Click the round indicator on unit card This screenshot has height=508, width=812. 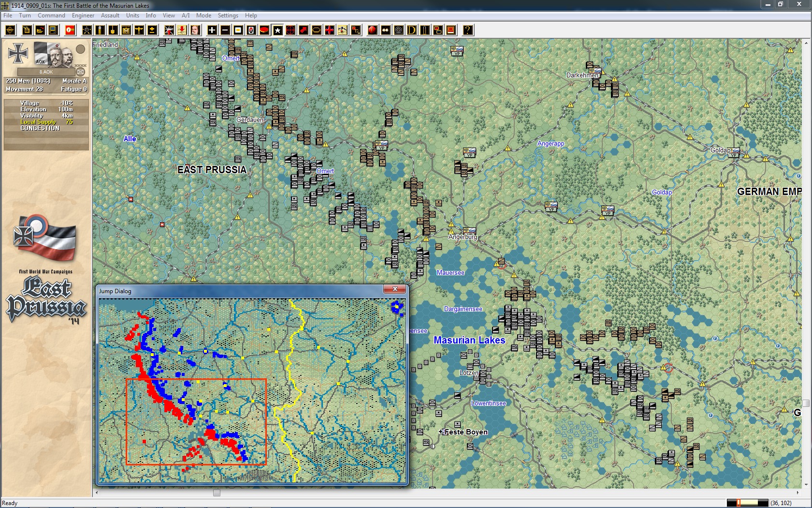[x=81, y=49]
